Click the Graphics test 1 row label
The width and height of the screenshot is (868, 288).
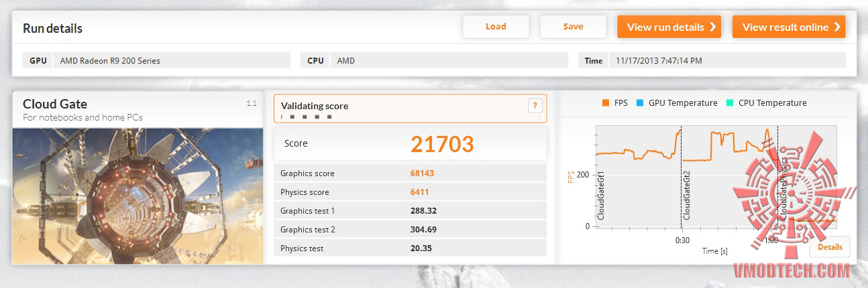(x=307, y=211)
